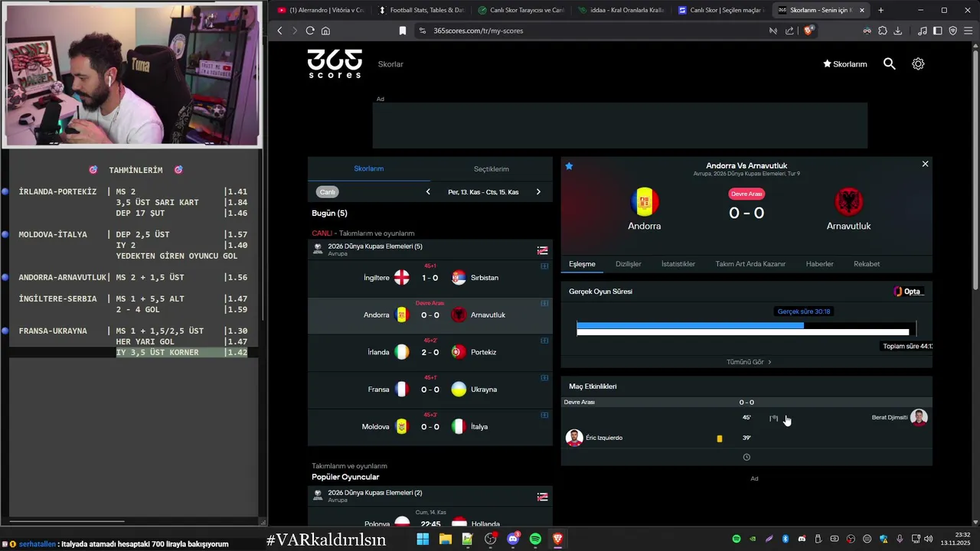The width and height of the screenshot is (980, 551).
Task: Click the tactics board icon on İngiltere row
Action: click(544, 266)
